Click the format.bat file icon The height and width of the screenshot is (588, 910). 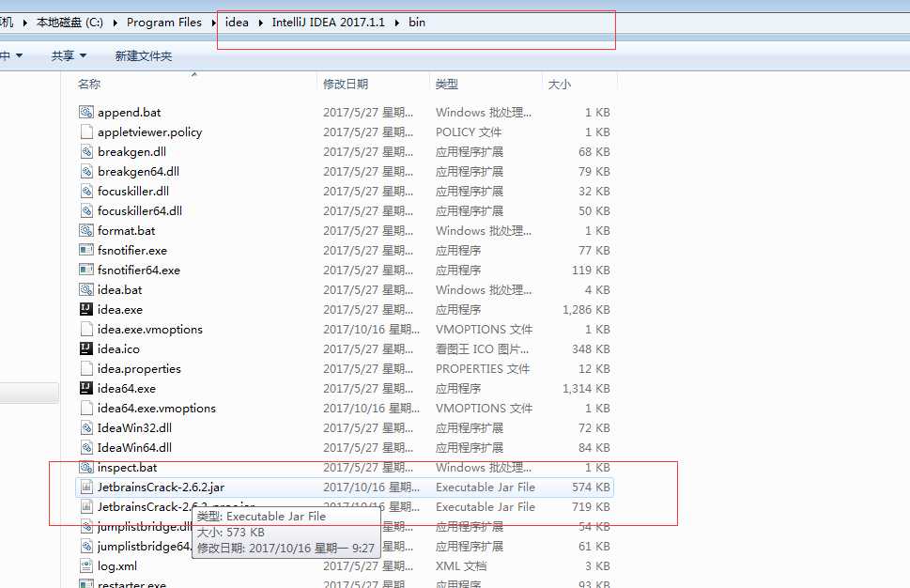(85, 230)
